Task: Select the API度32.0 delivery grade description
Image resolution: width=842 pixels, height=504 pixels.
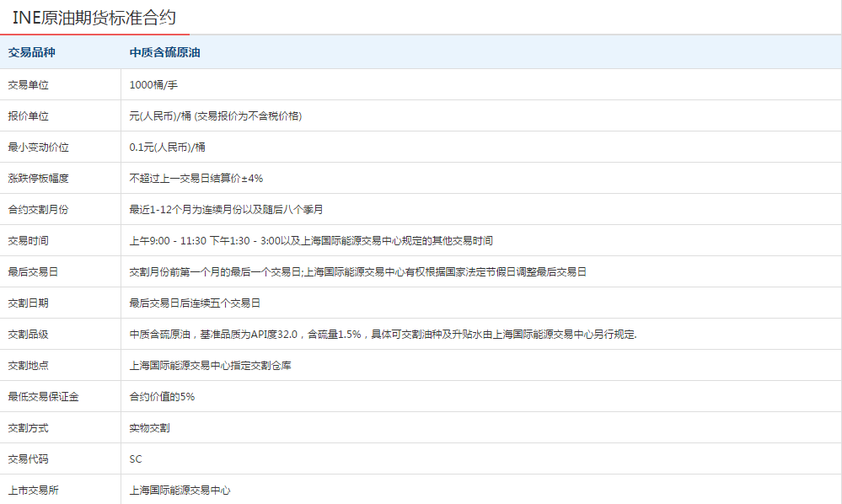Action: [x=383, y=334]
